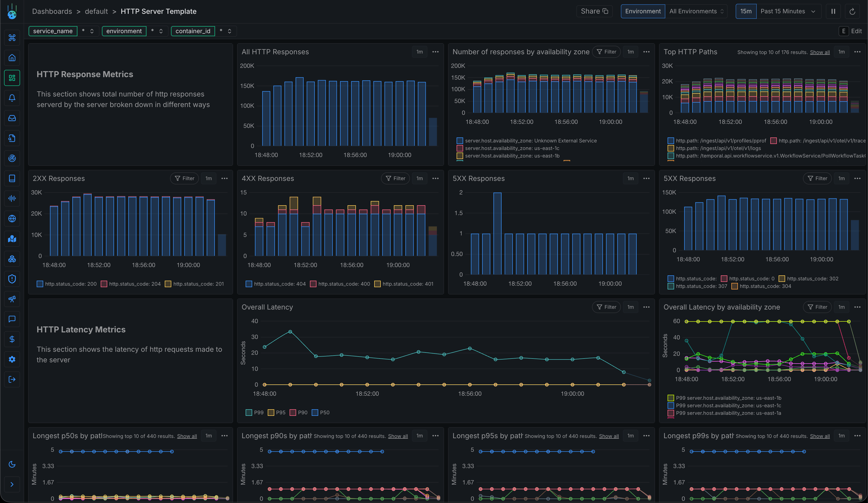The width and height of the screenshot is (868, 503).
Task: Click the globe icon in the sidebar
Action: (x=12, y=218)
